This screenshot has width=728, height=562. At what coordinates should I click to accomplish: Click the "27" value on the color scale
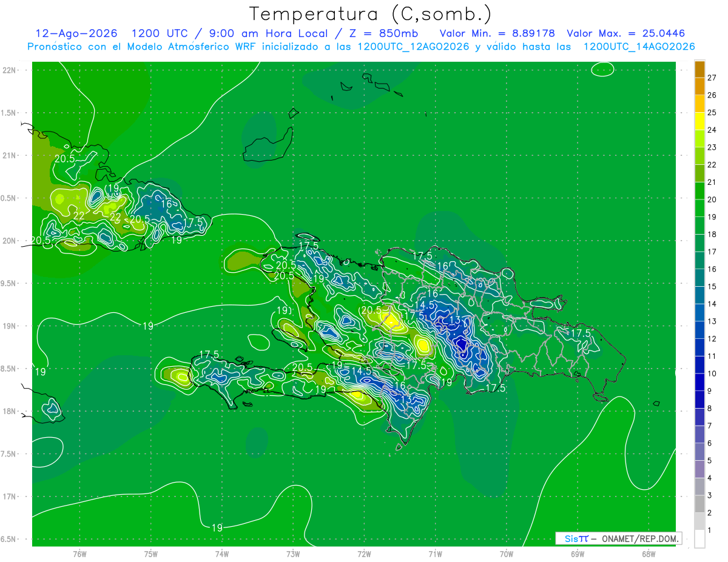(x=712, y=78)
